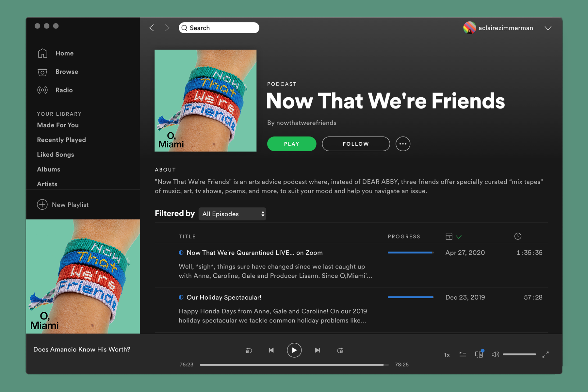Click progress bar of Holiday Spectacular episode

point(411,297)
